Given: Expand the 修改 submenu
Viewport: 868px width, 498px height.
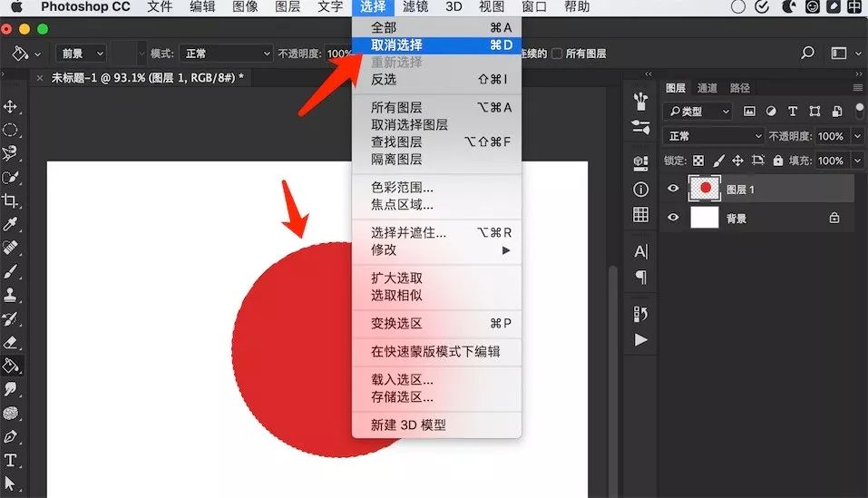Looking at the screenshot, I should (x=437, y=250).
